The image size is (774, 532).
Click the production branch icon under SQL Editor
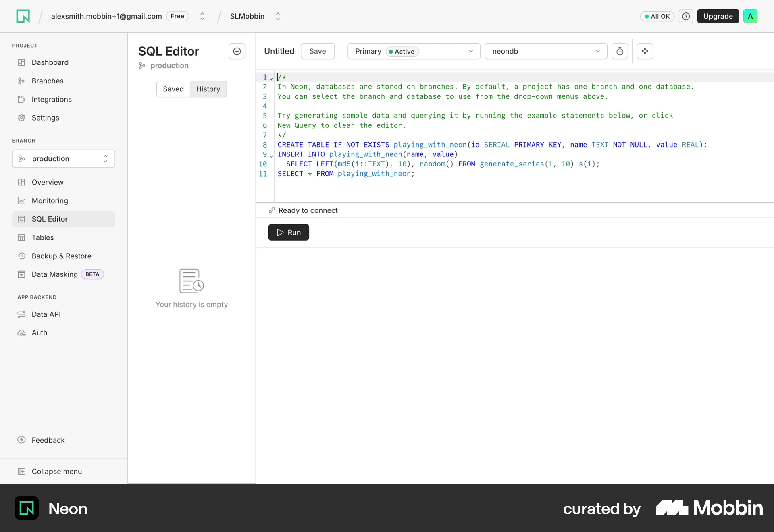(142, 66)
